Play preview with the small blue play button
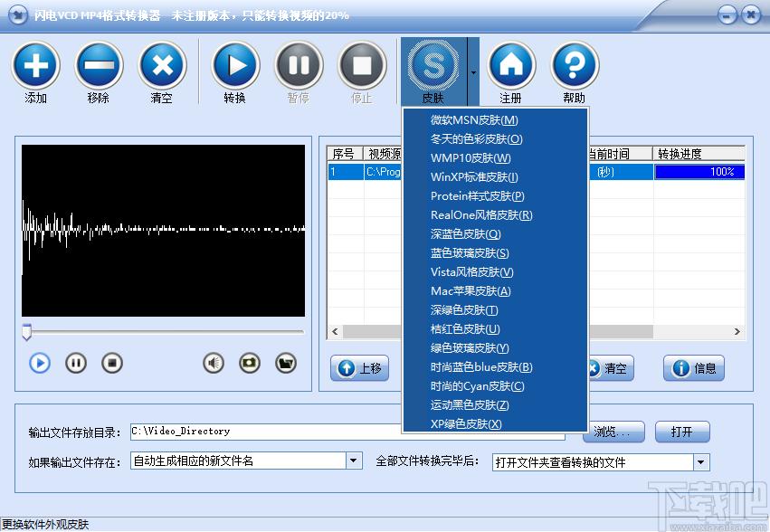The height and width of the screenshot is (532, 770). tap(40, 364)
